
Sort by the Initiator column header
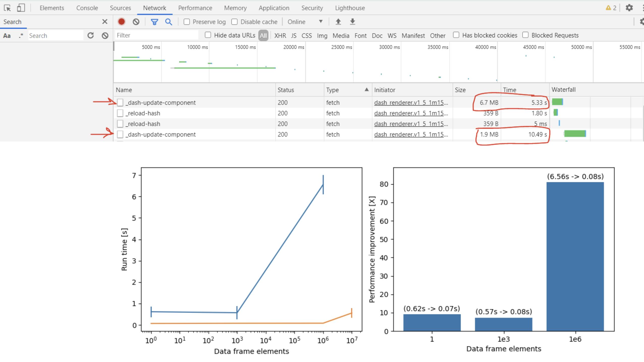(412, 90)
